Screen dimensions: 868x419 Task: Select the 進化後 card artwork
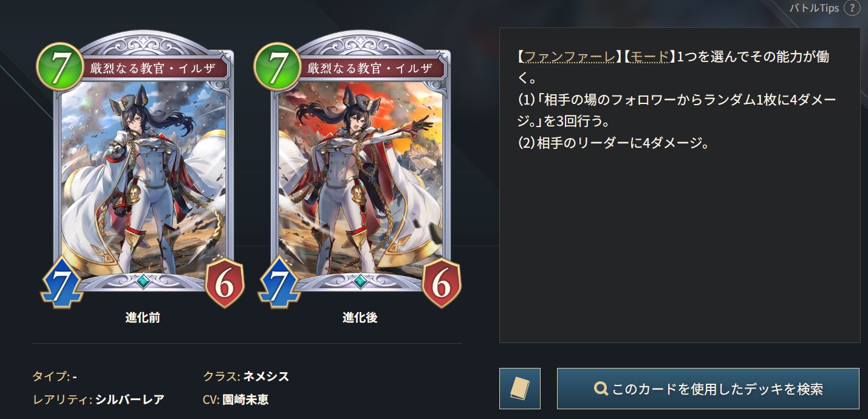(x=360, y=178)
